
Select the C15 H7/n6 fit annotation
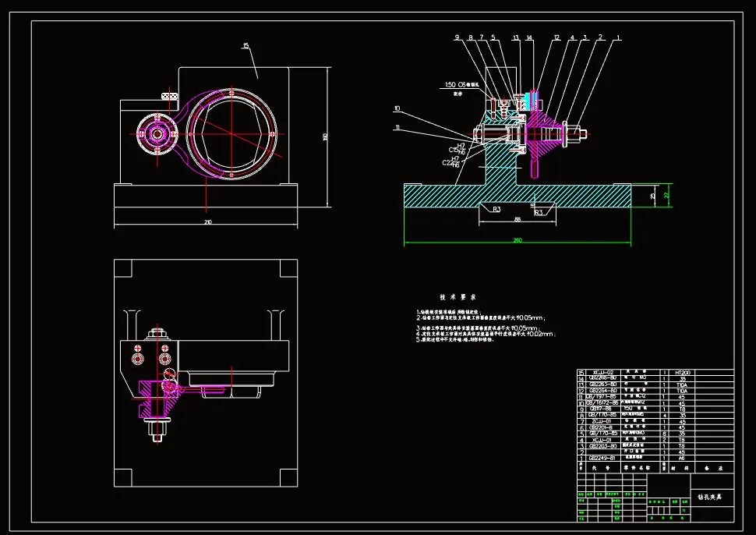click(457, 149)
